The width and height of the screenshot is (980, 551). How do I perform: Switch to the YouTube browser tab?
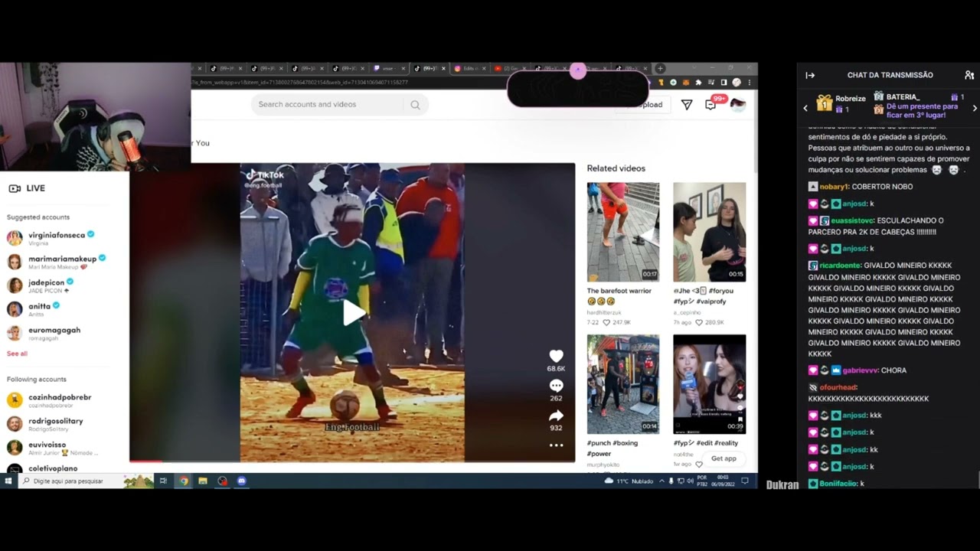(x=510, y=68)
